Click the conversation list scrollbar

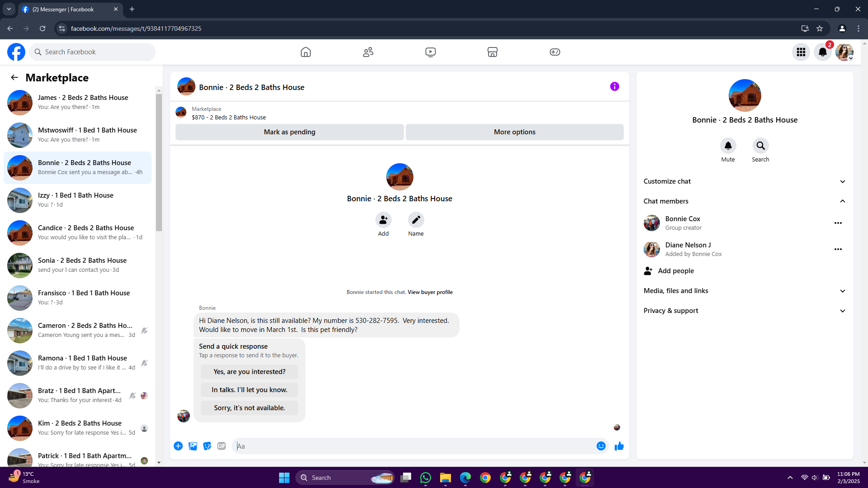click(159, 163)
